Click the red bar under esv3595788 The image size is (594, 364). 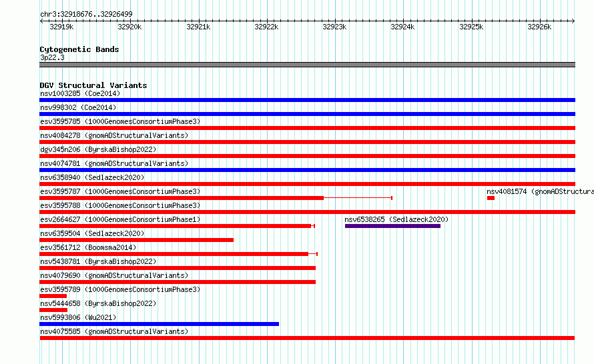coord(307,212)
